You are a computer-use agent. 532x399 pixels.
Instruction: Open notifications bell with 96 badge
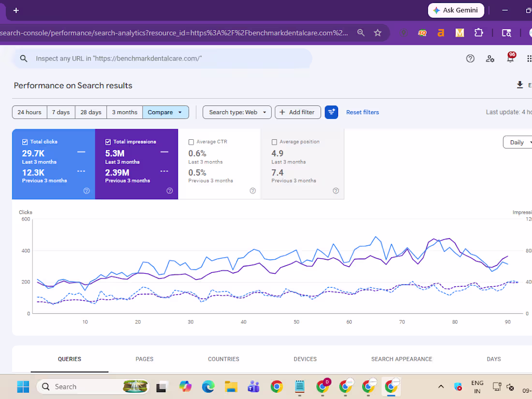[x=510, y=58]
